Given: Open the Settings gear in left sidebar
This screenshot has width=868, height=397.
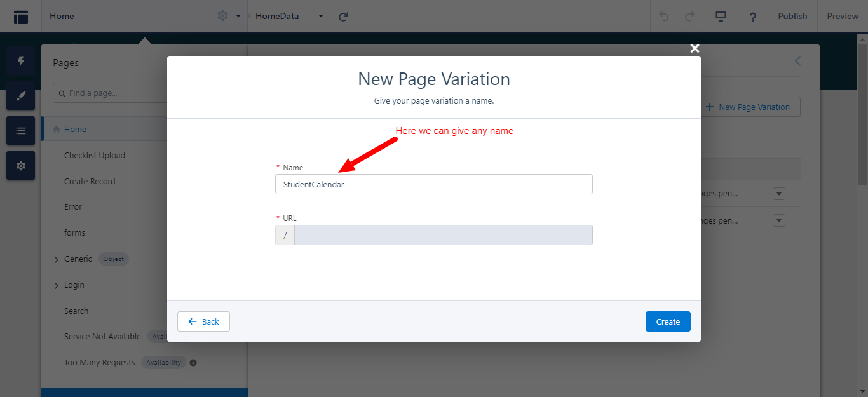Looking at the screenshot, I should pos(21,166).
